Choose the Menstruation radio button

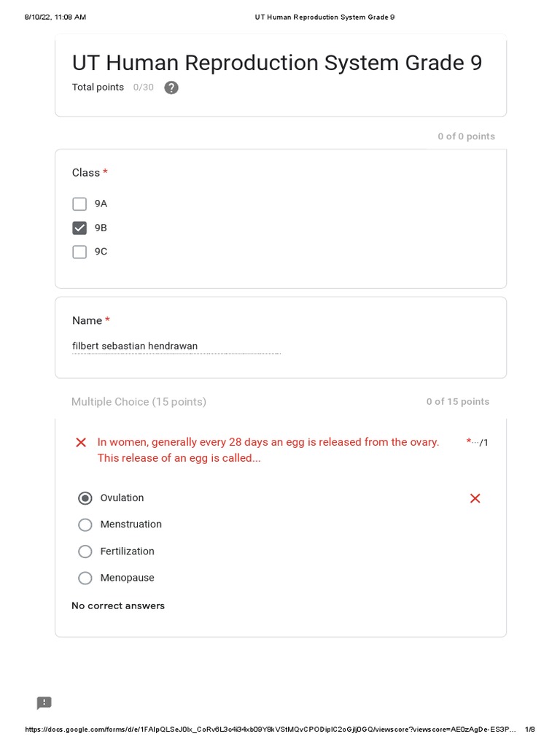(85, 525)
